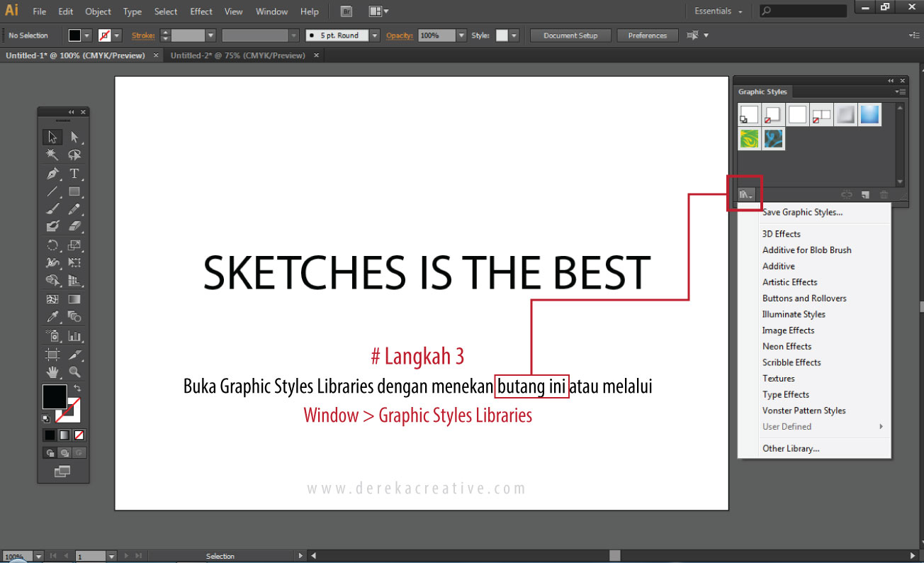The image size is (924, 563).
Task: Select the Hand tool
Action: 52,372
